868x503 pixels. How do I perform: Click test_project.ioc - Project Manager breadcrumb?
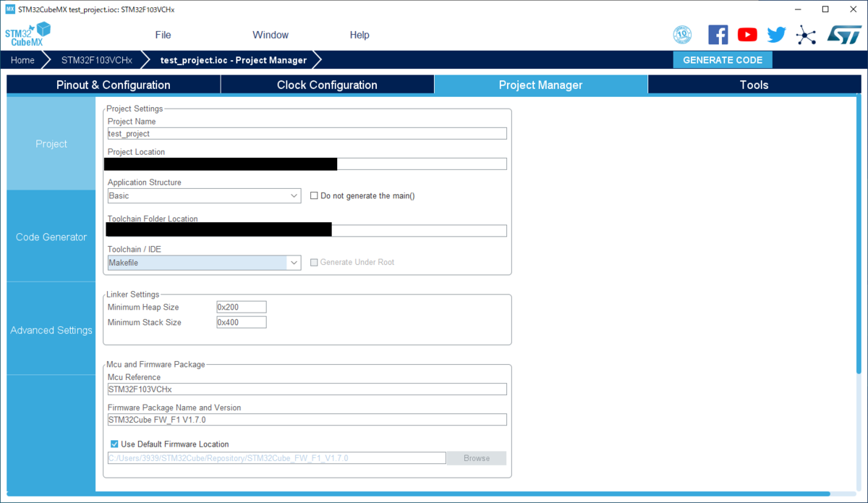pos(233,60)
